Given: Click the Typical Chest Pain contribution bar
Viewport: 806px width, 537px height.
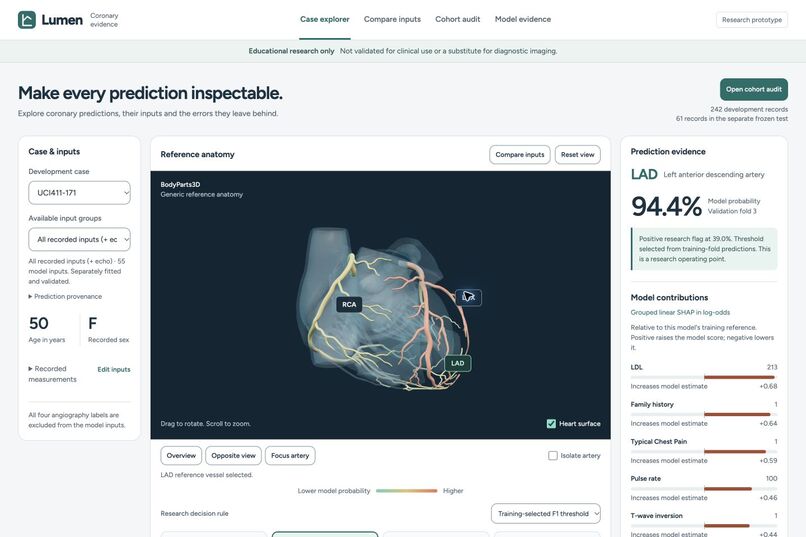Looking at the screenshot, I should pos(704,452).
